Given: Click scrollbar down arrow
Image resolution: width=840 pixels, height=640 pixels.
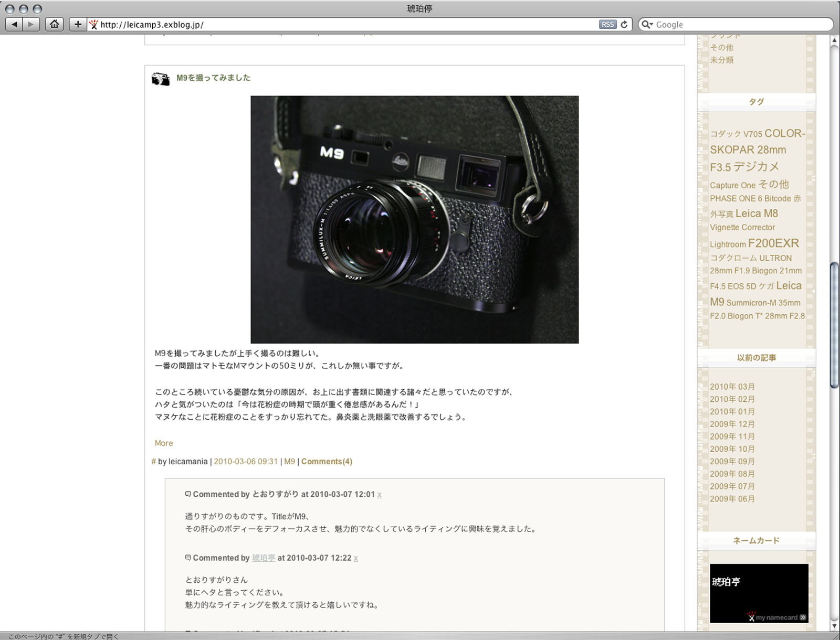Looking at the screenshot, I should (x=834, y=626).
